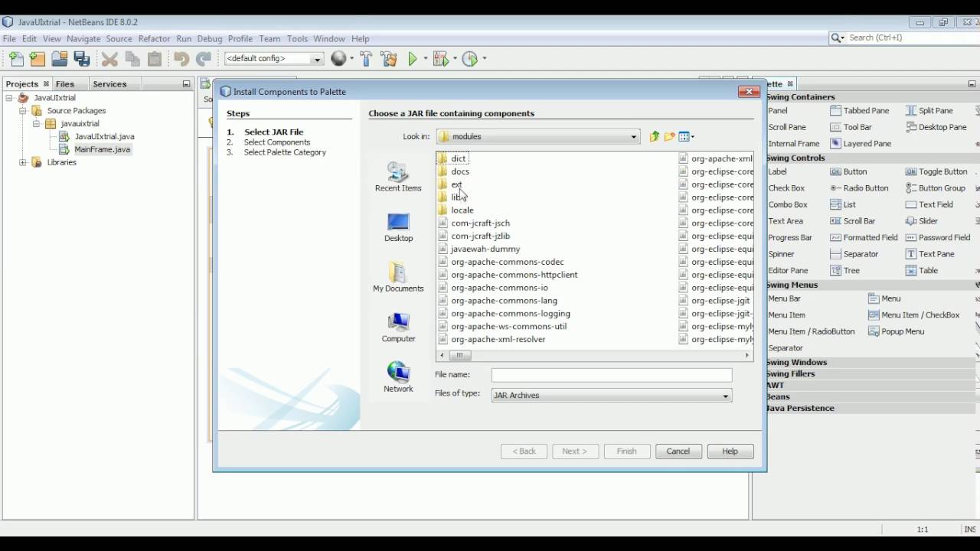Expand the Libraries tree node
Image resolution: width=980 pixels, height=551 pixels.
coord(23,163)
